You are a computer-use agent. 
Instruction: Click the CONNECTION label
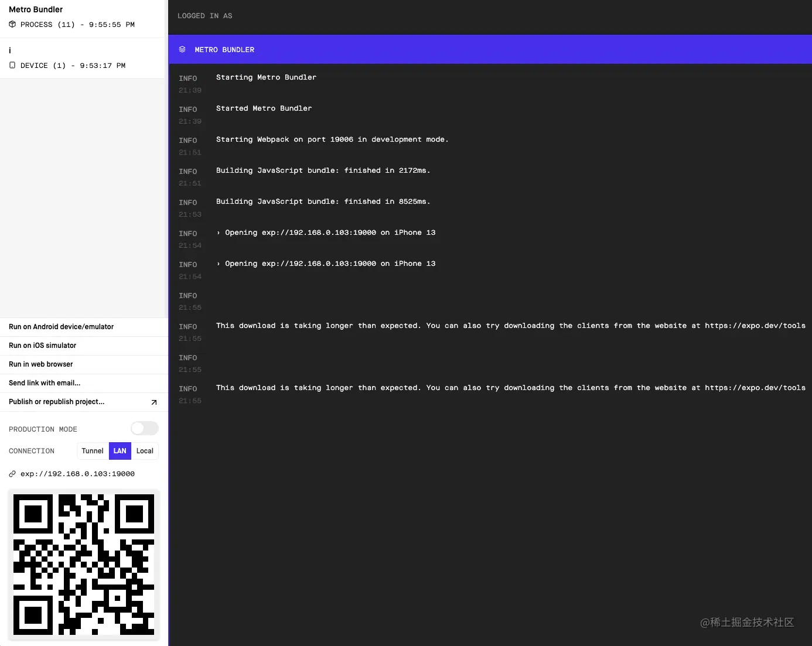[32, 451]
